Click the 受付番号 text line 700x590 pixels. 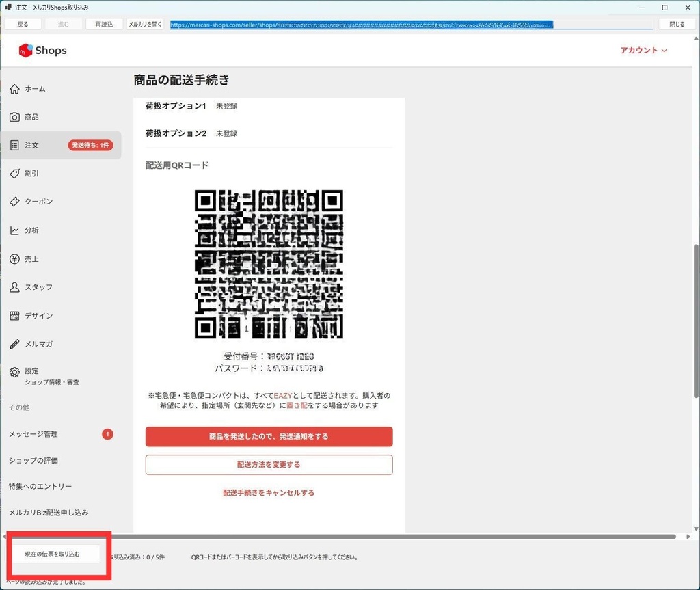click(269, 356)
